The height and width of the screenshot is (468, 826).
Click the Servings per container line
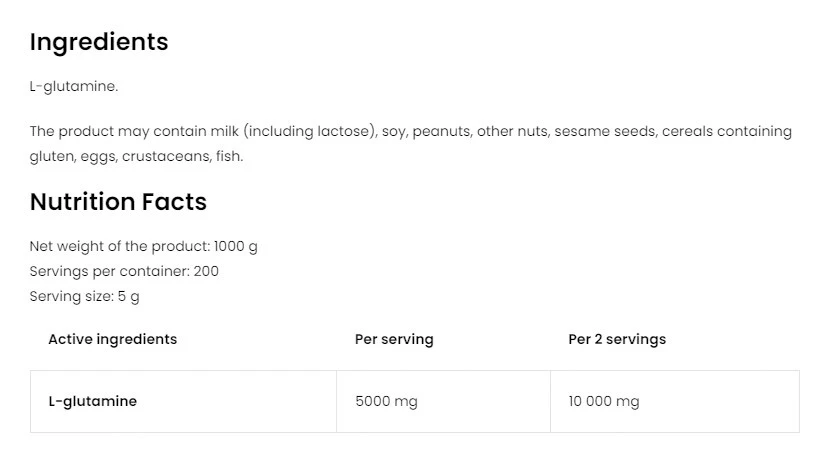[124, 271]
